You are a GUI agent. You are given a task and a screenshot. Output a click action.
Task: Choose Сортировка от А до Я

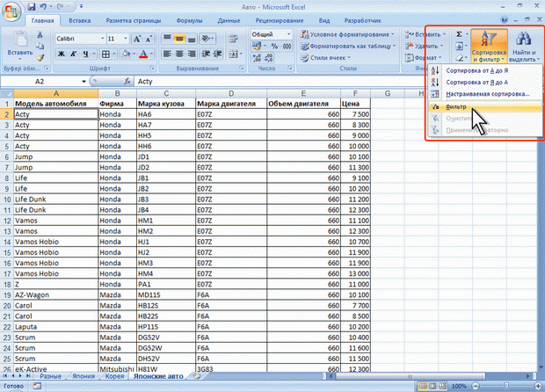pos(484,70)
